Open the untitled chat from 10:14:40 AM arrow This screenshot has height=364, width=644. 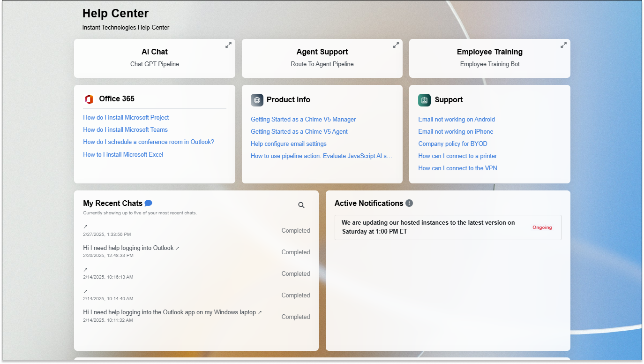point(85,291)
